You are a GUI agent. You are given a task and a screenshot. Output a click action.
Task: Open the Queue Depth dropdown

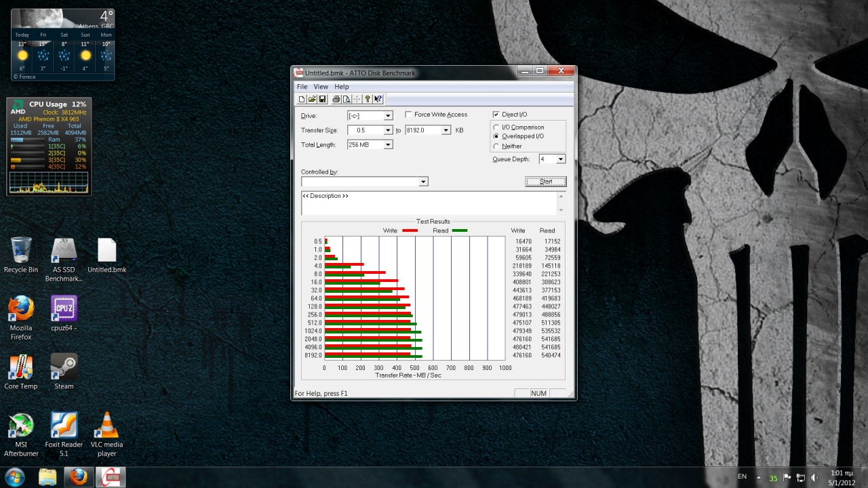coord(560,159)
